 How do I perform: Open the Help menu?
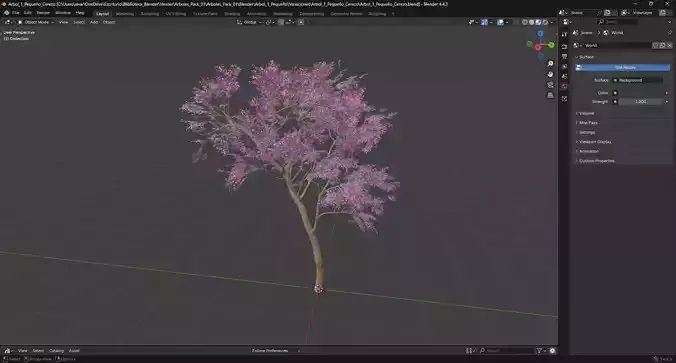[80, 13]
